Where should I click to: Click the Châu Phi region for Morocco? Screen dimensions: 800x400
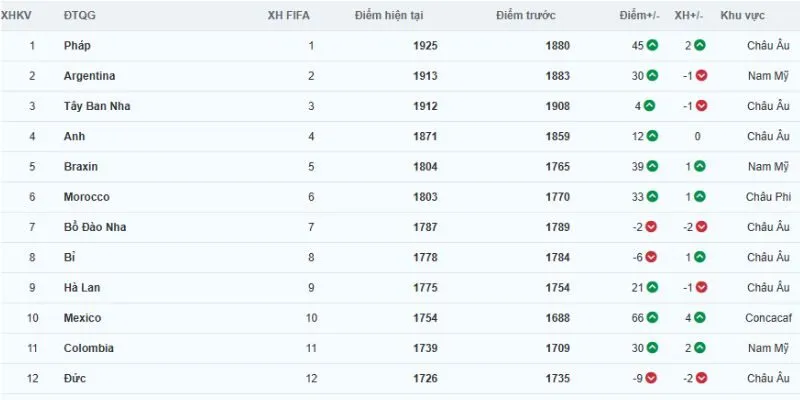(768, 196)
